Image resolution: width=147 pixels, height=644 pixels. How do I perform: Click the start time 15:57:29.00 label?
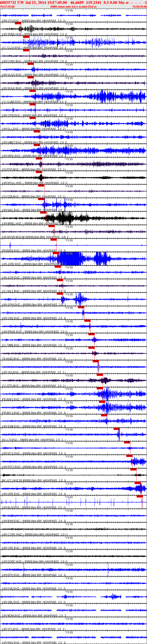click(7, 7)
